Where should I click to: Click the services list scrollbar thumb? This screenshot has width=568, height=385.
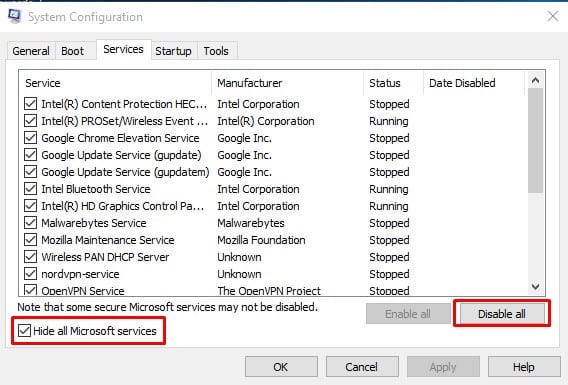535,141
